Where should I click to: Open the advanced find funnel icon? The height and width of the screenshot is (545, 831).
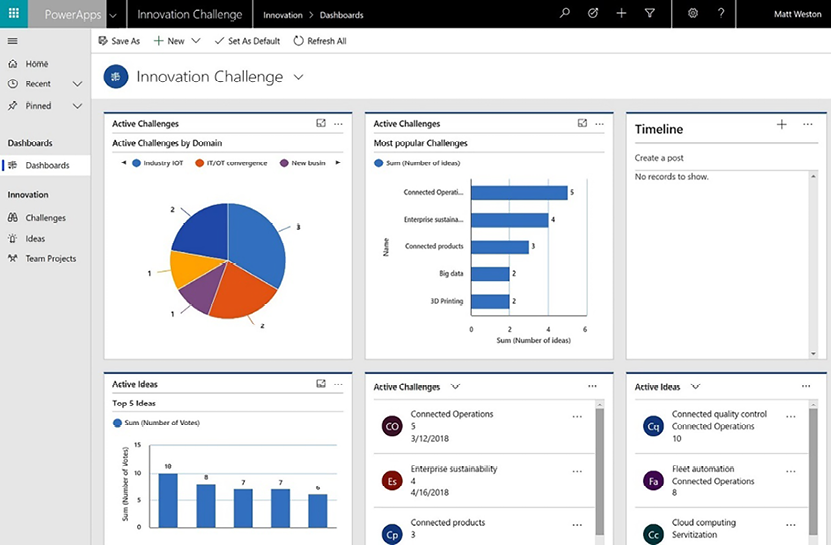650,14
